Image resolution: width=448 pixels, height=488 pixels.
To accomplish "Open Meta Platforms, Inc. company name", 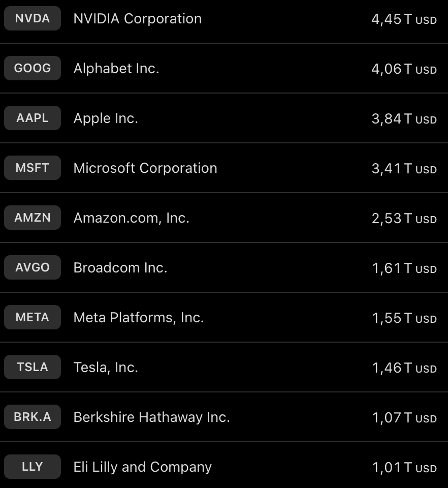I will pos(139,318).
